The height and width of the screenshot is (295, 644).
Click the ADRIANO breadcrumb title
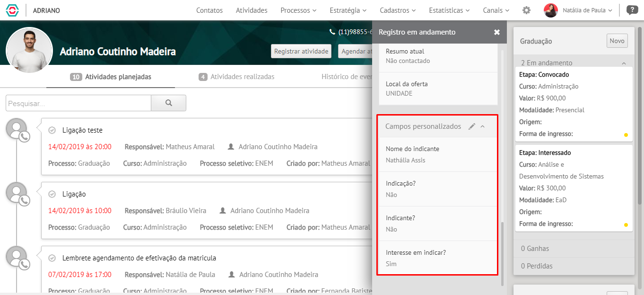pos(46,10)
